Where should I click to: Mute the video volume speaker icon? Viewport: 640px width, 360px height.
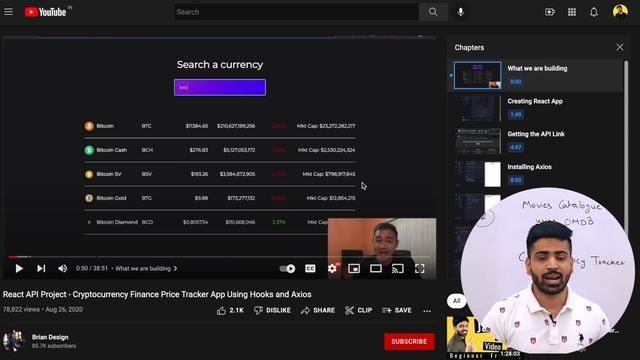click(62, 268)
